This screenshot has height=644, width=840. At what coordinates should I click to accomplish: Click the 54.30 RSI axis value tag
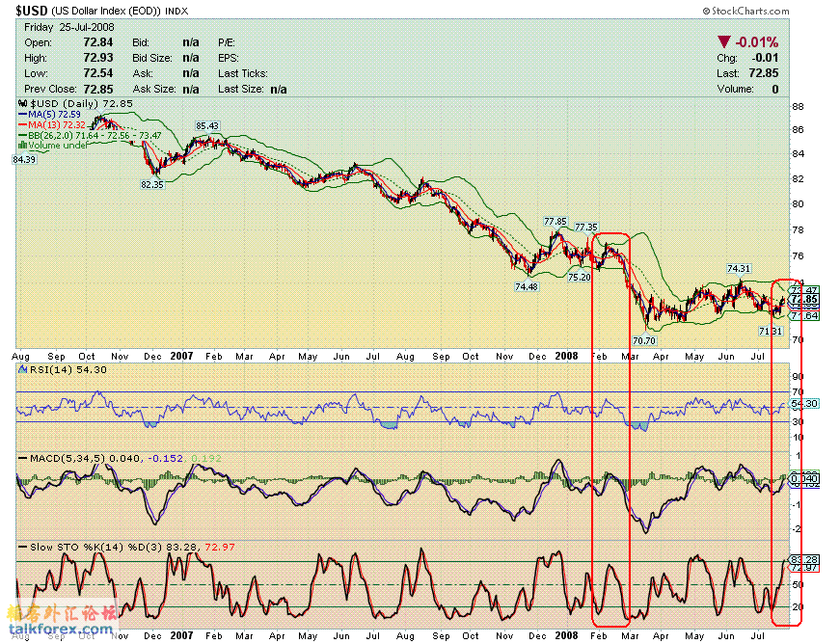[x=804, y=403]
